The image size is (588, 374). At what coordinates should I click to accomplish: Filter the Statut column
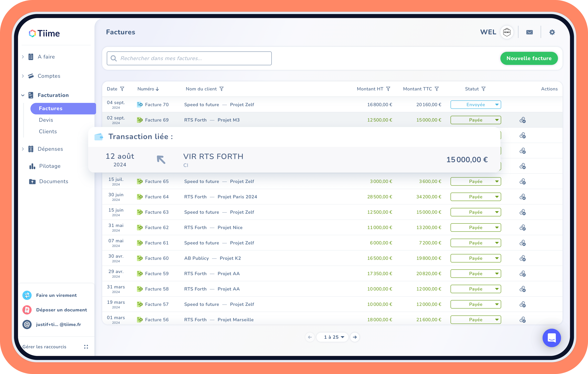(x=483, y=89)
